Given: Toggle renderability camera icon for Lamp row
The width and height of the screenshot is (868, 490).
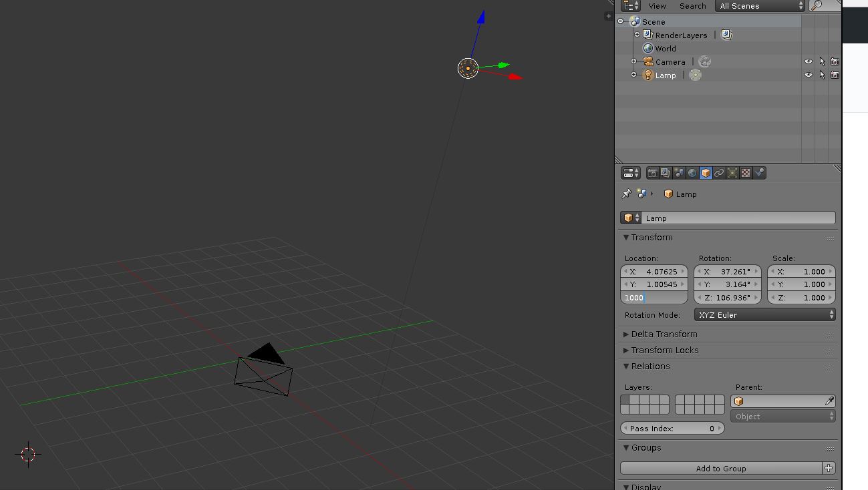Looking at the screenshot, I should click(835, 75).
